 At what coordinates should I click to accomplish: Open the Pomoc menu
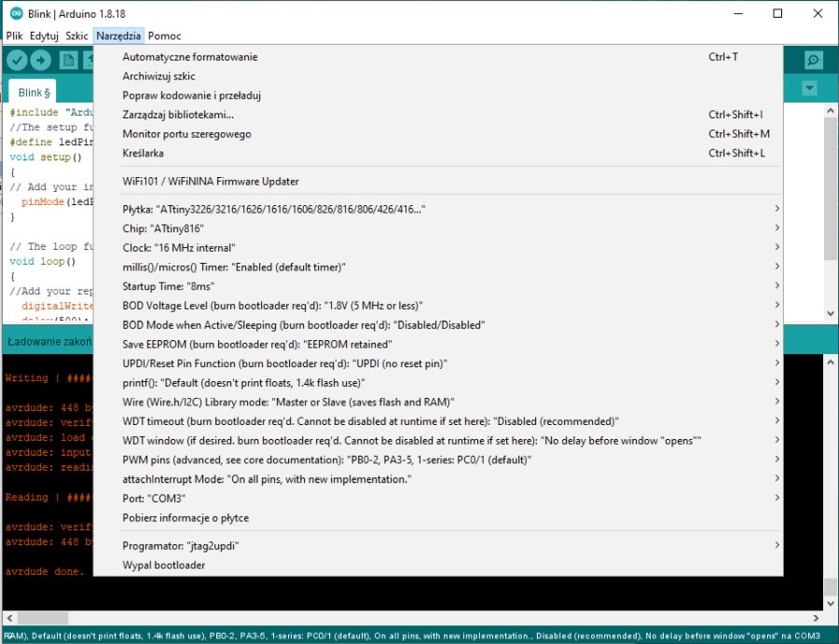[164, 35]
